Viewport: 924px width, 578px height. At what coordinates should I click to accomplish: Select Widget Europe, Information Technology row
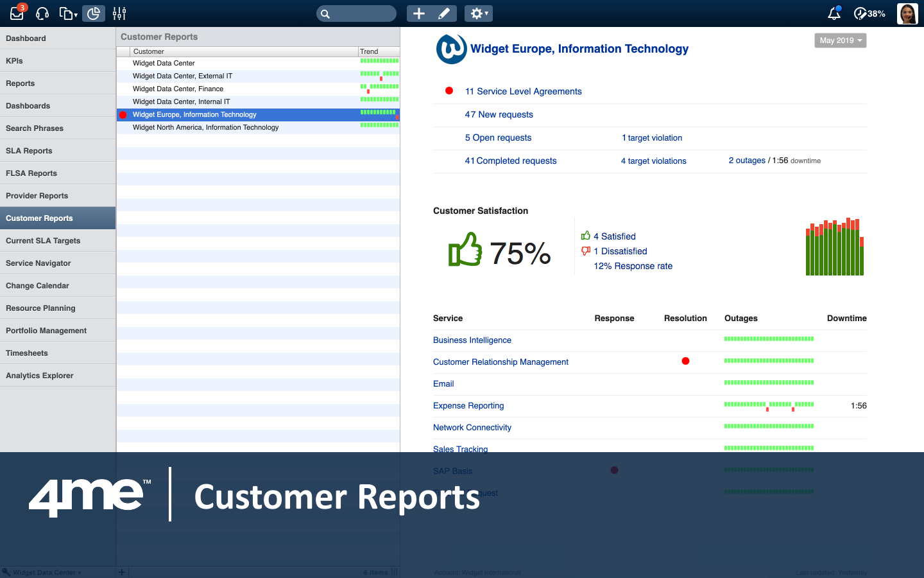click(258, 115)
